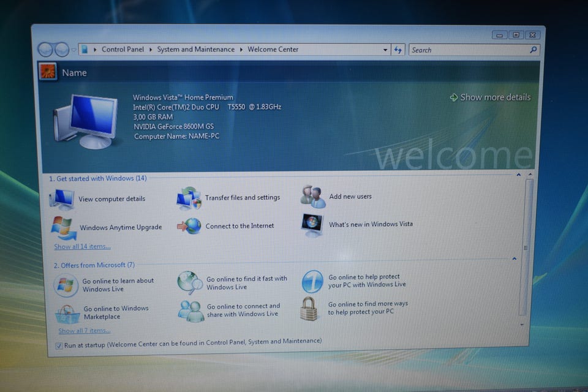Maximize the Welcome Center window
The image size is (588, 392).
pyautogui.click(x=516, y=35)
